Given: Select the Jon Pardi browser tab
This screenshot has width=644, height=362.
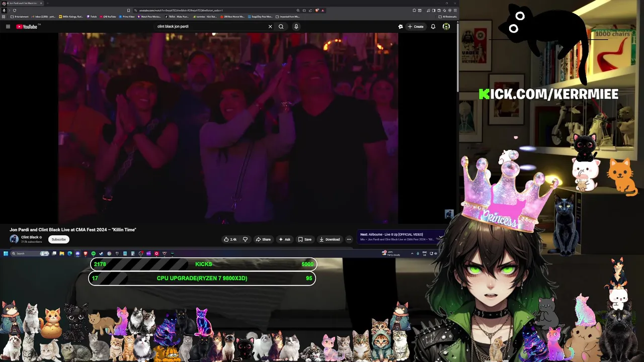Looking at the screenshot, I should point(22,3).
